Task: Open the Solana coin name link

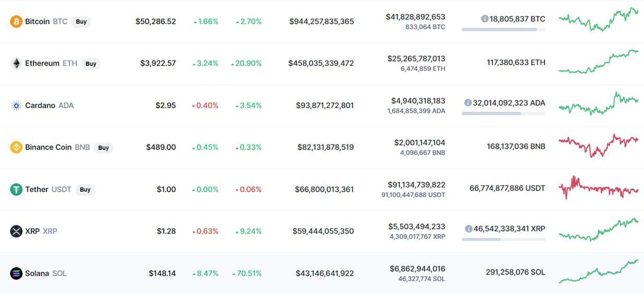Action: (37, 273)
